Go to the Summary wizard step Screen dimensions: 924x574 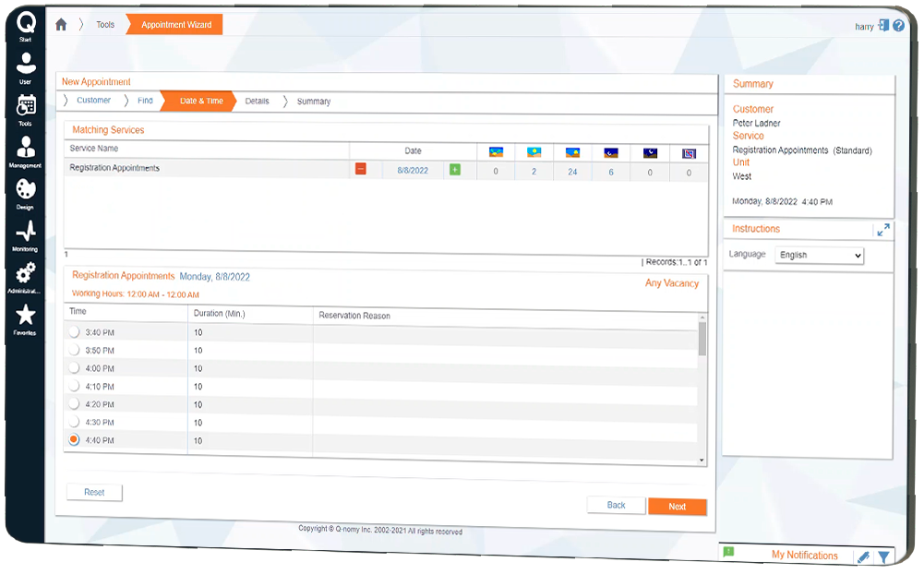click(x=314, y=102)
